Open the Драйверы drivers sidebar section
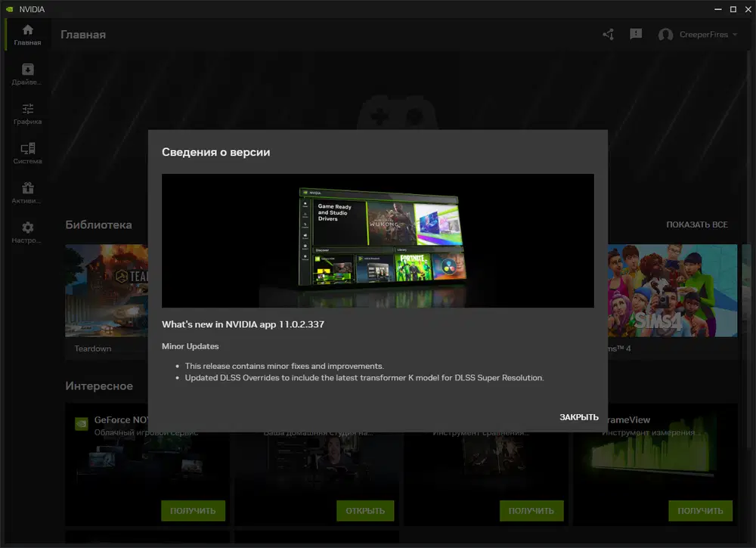 27,74
